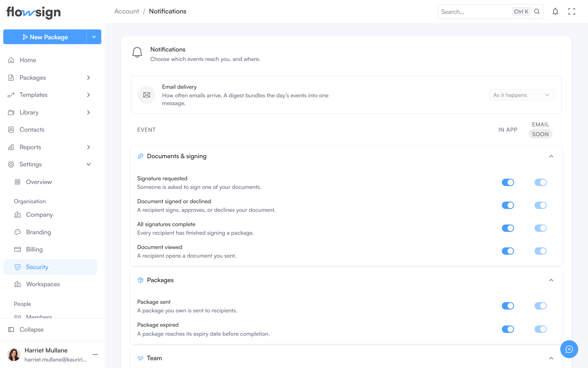The height and width of the screenshot is (368, 588).
Task: Expand the Packages sidebar submenu chevron
Action: pos(88,78)
